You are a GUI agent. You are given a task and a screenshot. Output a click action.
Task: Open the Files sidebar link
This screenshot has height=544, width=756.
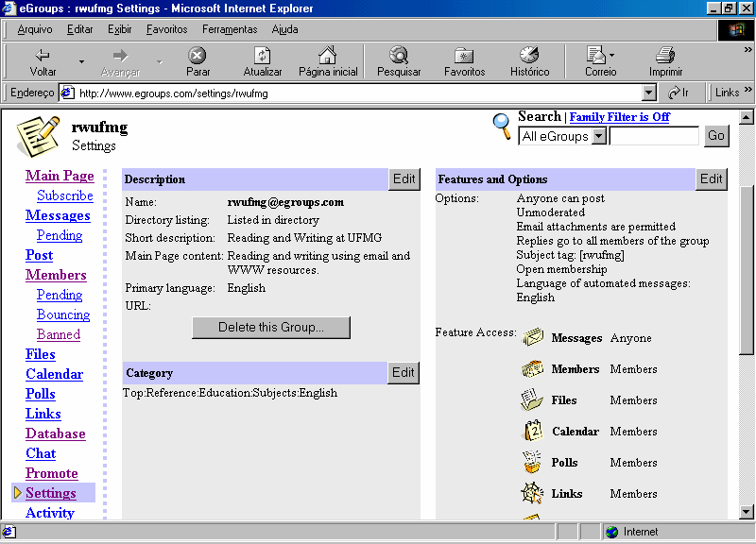pyautogui.click(x=41, y=354)
